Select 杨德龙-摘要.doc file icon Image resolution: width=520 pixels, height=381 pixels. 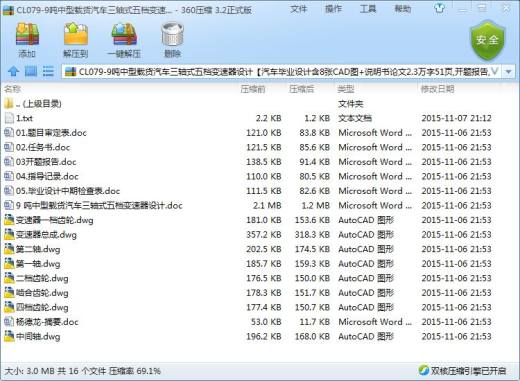pyautogui.click(x=9, y=322)
